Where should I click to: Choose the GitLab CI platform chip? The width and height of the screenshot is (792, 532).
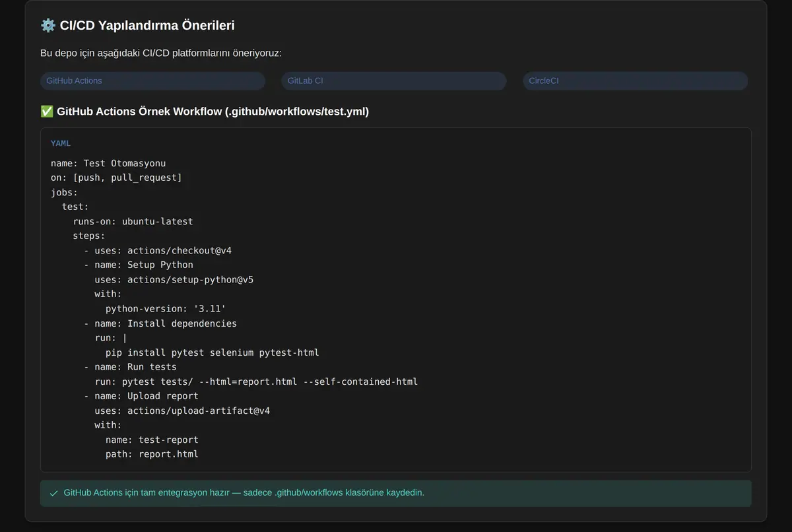(394, 81)
